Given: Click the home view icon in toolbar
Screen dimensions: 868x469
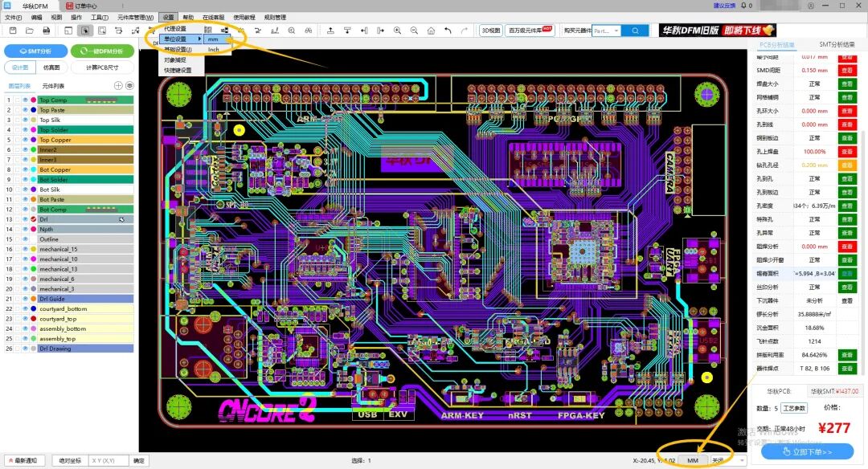Looking at the screenshot, I should [431, 31].
